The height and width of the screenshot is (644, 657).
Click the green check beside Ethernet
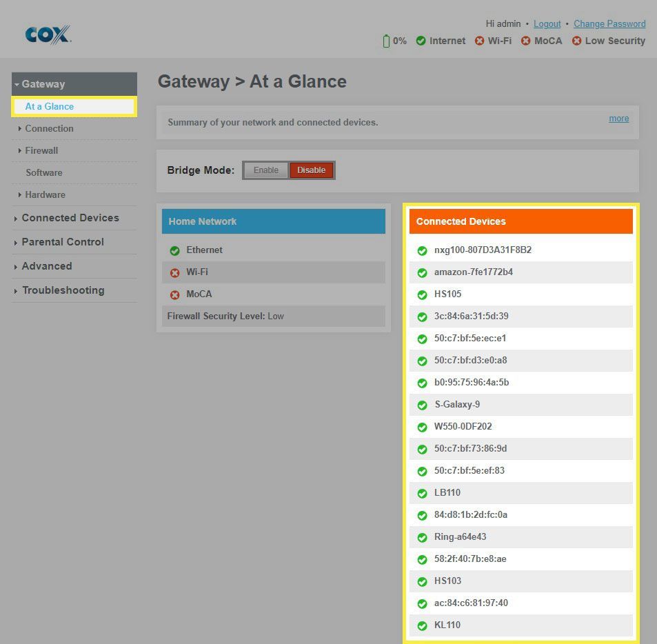(x=174, y=251)
